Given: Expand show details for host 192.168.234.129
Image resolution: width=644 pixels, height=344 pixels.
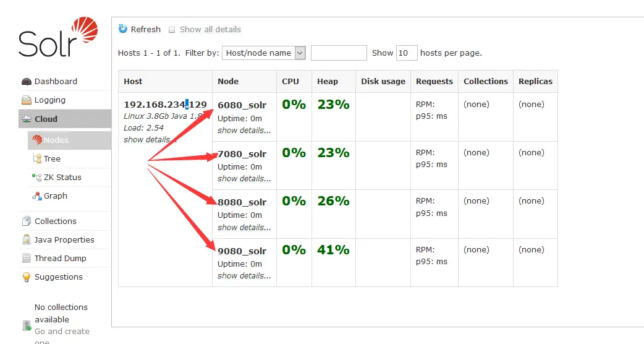Looking at the screenshot, I should click(150, 140).
